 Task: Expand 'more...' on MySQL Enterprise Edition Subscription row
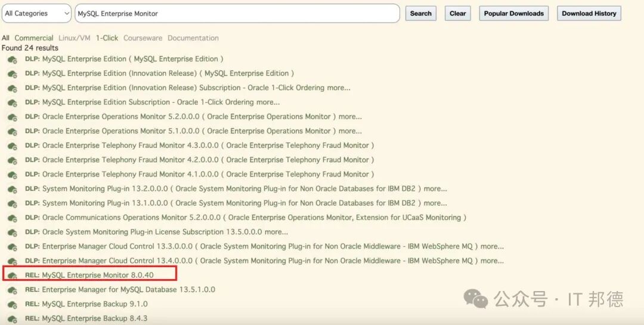[268, 102]
